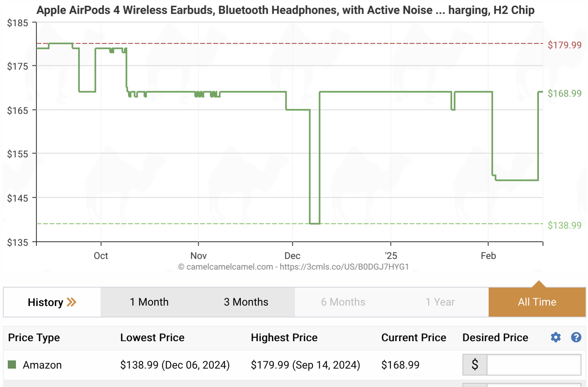Toggle the green Amazon legend square
Screen dimensions: 588x387
(x=12, y=364)
